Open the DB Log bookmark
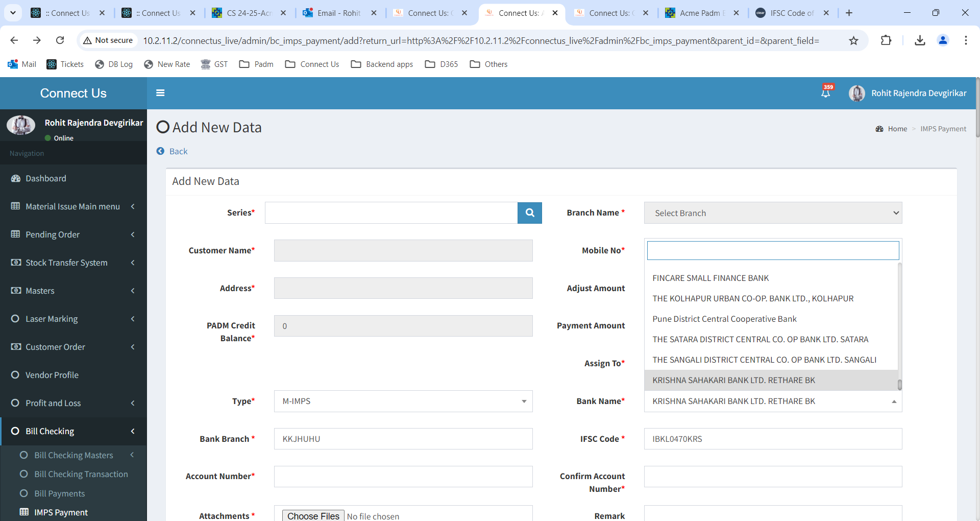The height and width of the screenshot is (521, 980). (x=114, y=64)
